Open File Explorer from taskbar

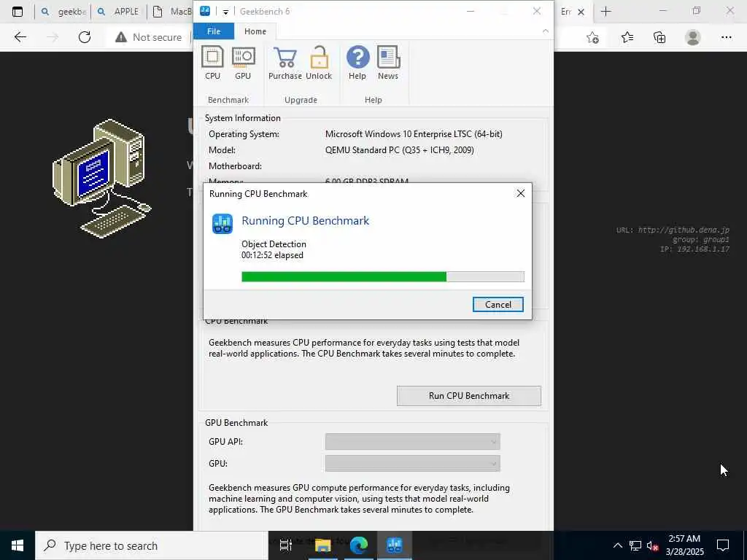(322, 545)
